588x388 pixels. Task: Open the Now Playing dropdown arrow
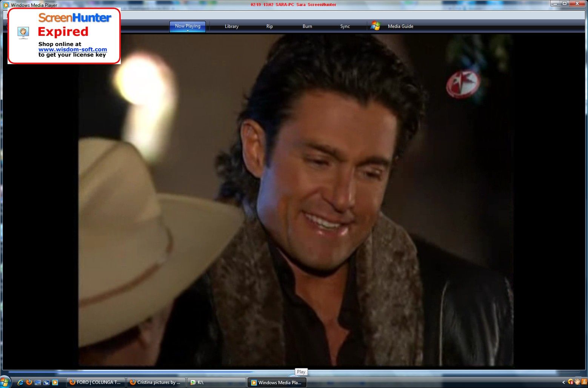188,31
